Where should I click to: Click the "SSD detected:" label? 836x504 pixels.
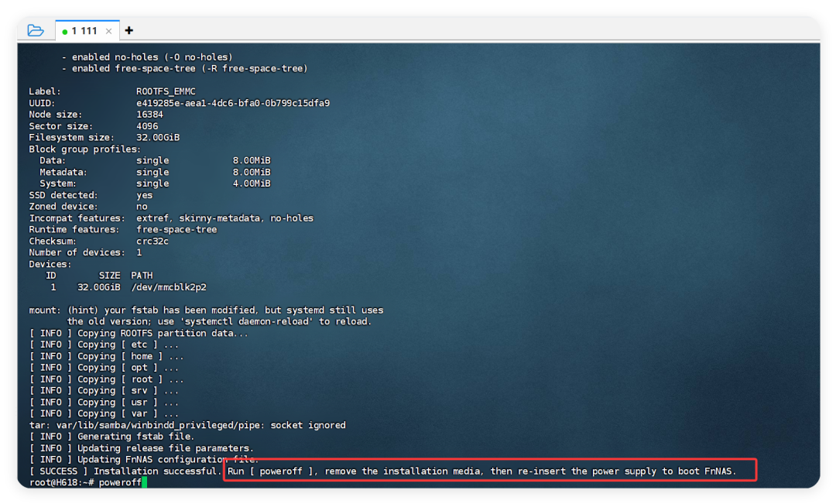coord(63,195)
